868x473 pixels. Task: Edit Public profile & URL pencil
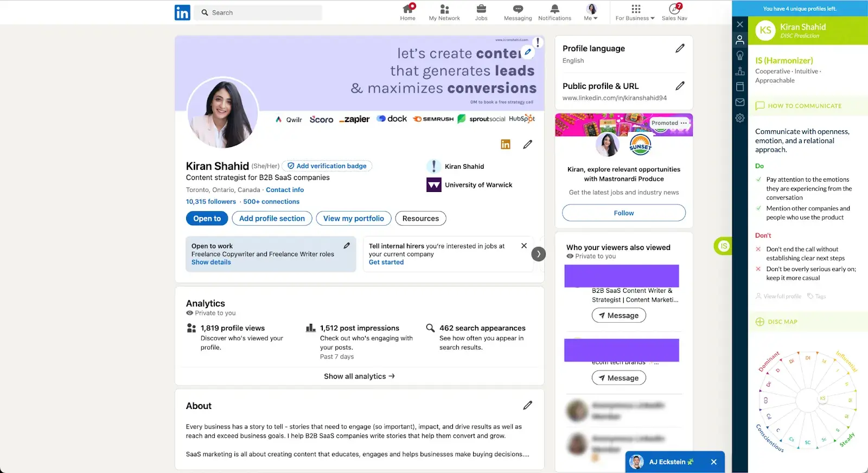pyautogui.click(x=680, y=86)
